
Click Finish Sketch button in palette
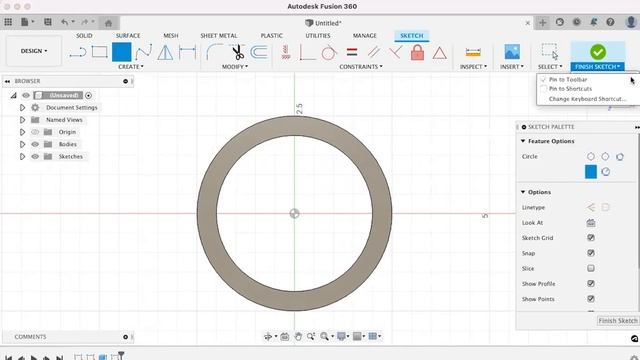coord(618,321)
